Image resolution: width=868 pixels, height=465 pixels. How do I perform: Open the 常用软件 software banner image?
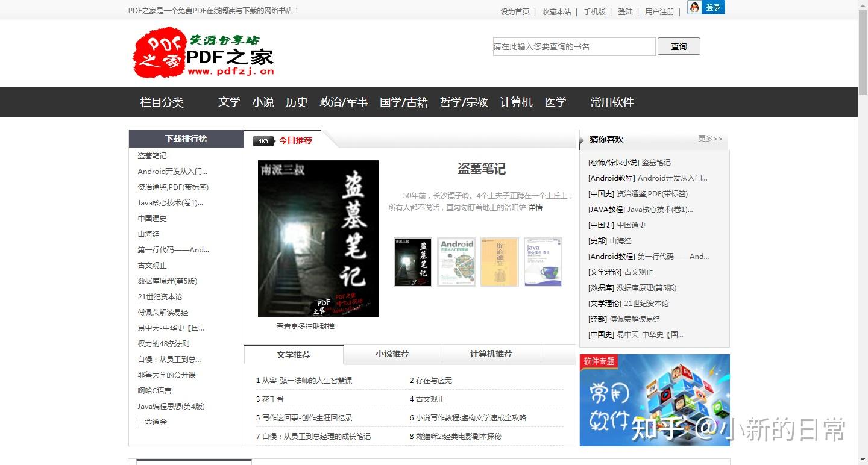(x=655, y=400)
